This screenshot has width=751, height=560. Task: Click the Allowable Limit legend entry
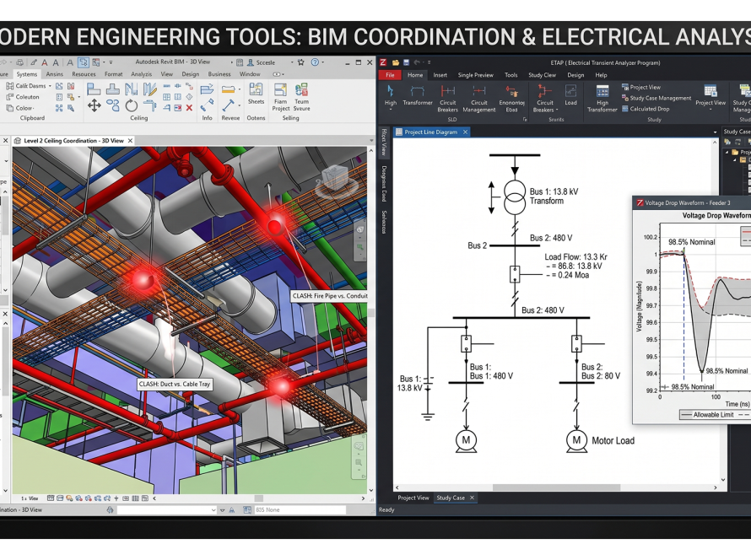click(707, 414)
